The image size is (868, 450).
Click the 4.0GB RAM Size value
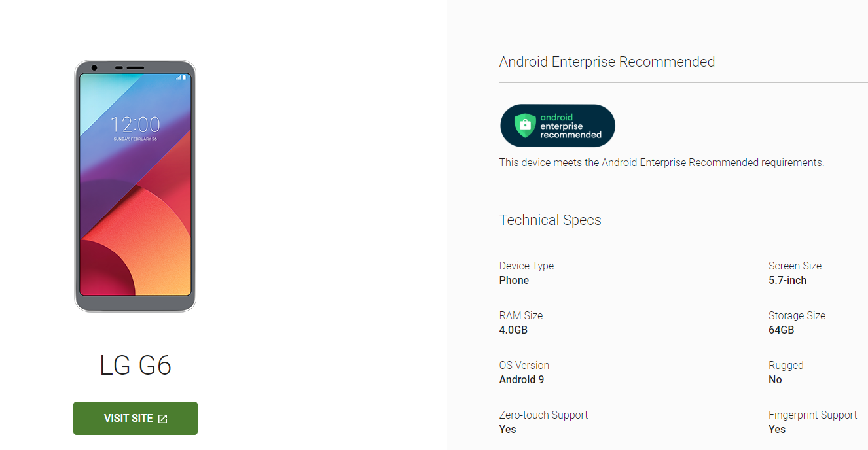[x=513, y=330]
